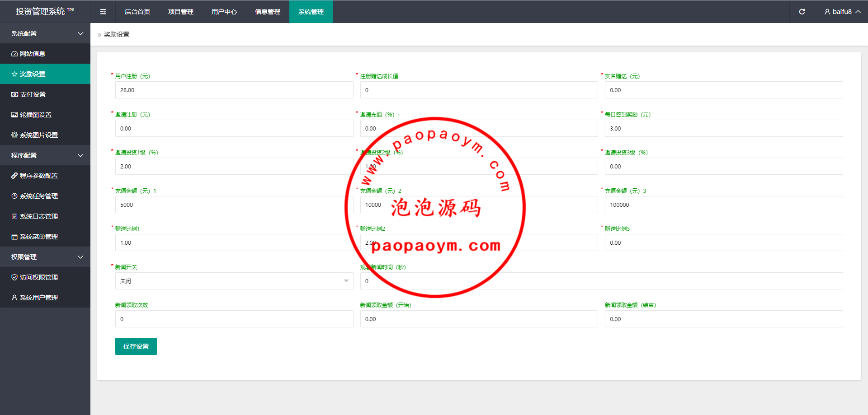The height and width of the screenshot is (415, 868).
Task: Click the person icon for 系统用户管理
Action: [14, 298]
